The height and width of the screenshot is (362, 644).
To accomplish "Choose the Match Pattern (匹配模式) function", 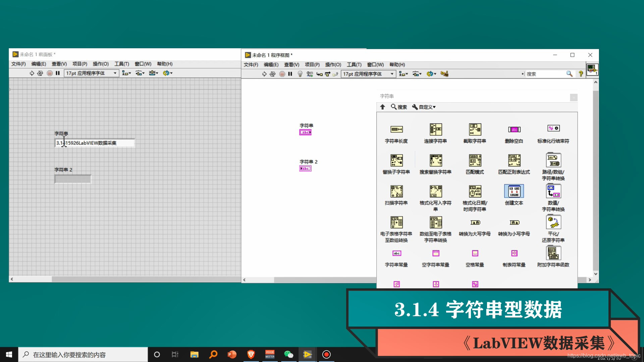I will pos(475,160).
